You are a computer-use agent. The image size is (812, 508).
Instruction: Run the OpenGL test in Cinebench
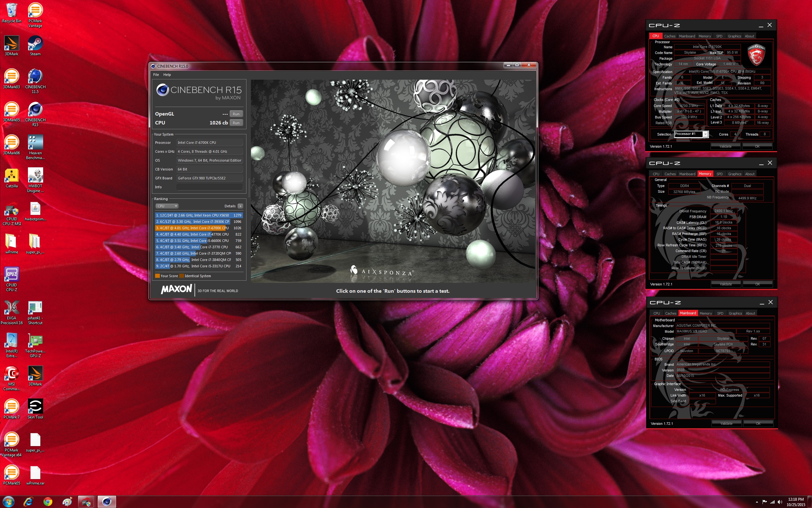coord(236,114)
